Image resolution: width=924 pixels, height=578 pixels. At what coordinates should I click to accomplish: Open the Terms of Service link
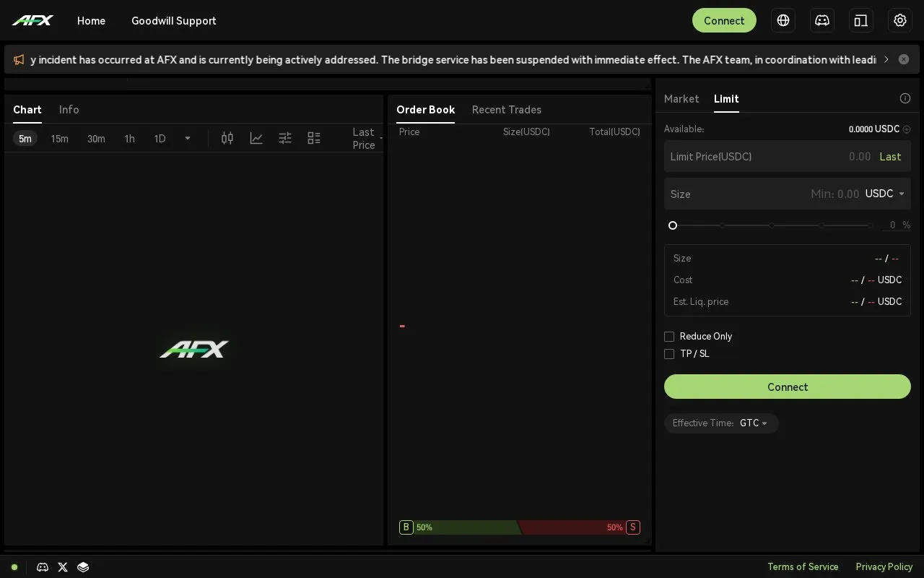click(803, 567)
